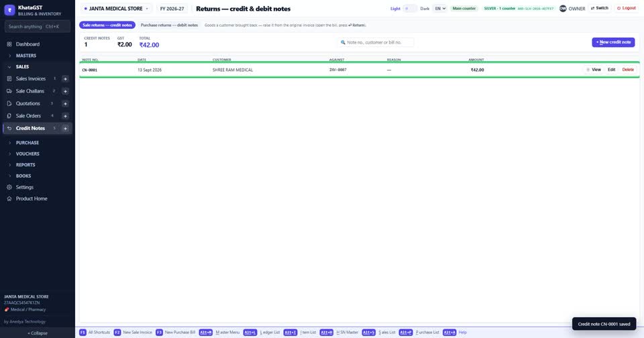Screen dimensions: 644x338
Task: Click the Switch user button
Action: point(600,8)
